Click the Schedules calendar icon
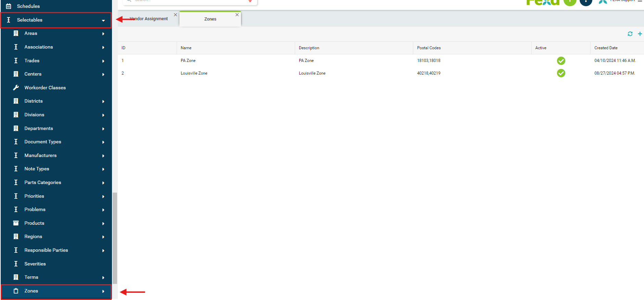The height and width of the screenshot is (300, 644). (9, 6)
